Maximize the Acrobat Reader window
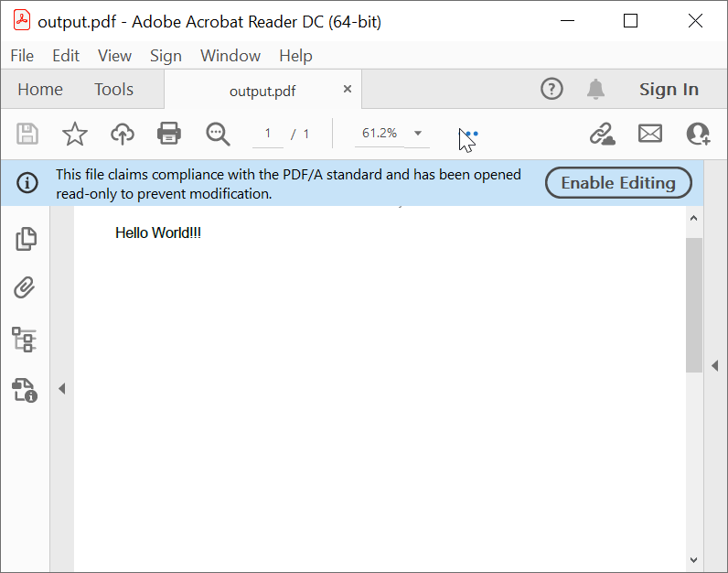728x573 pixels. click(630, 21)
